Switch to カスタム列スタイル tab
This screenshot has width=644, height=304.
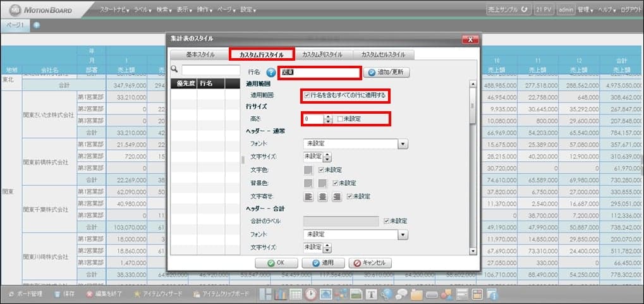[x=322, y=54]
